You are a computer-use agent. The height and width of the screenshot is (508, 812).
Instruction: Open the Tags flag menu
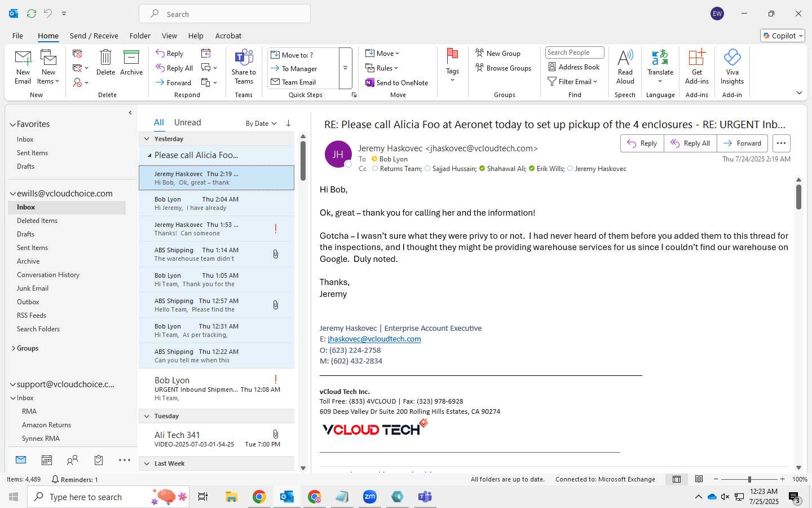(x=452, y=66)
